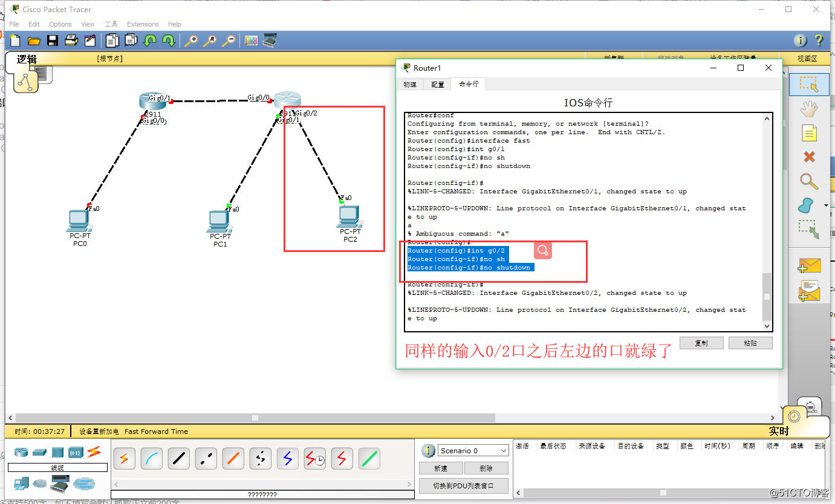835x504 pixels.
Task: Select the console cable
Action: (152, 459)
